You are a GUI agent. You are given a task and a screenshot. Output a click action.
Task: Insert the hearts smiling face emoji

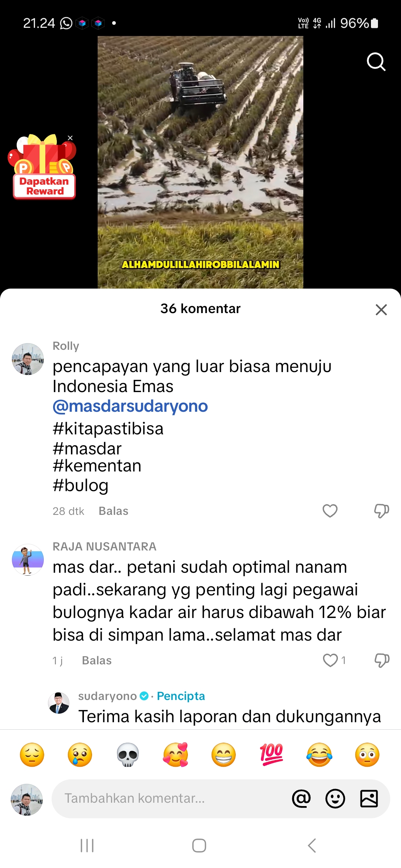176,755
